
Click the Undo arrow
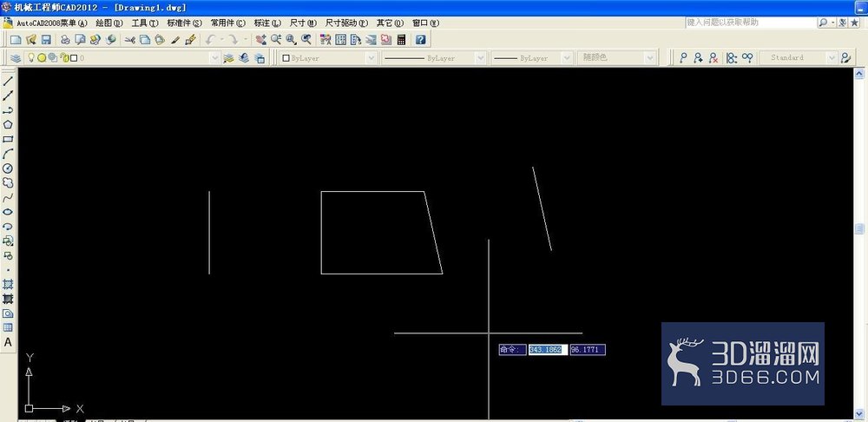point(210,39)
